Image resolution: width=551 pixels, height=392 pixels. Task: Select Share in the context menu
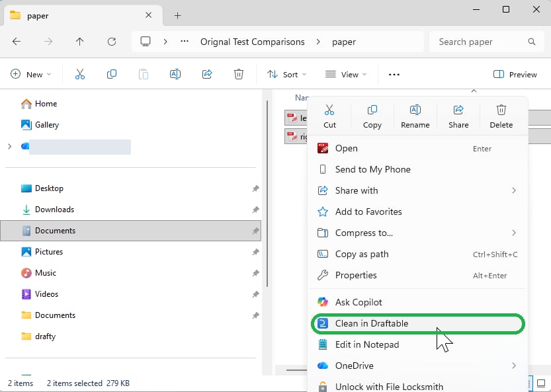(458, 116)
